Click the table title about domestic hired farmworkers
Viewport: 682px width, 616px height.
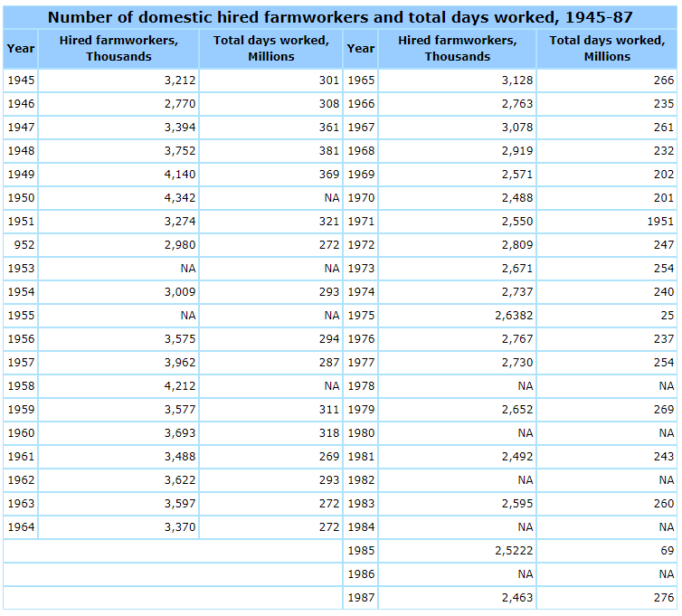[340, 17]
